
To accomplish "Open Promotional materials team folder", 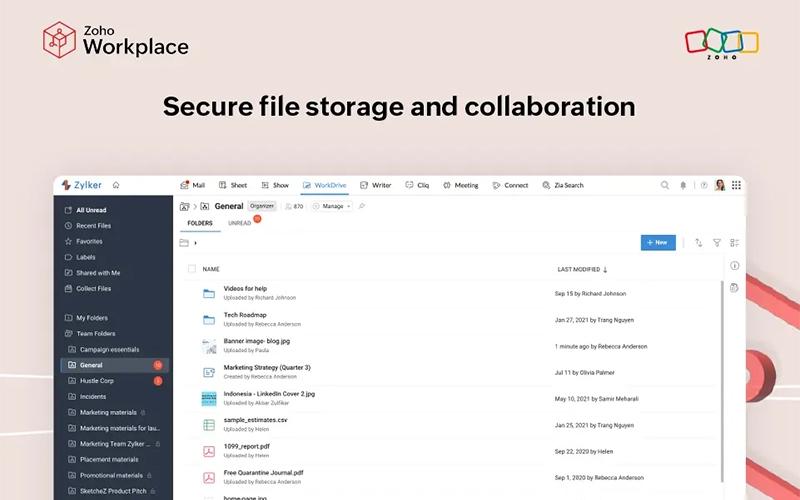I will pos(106,476).
